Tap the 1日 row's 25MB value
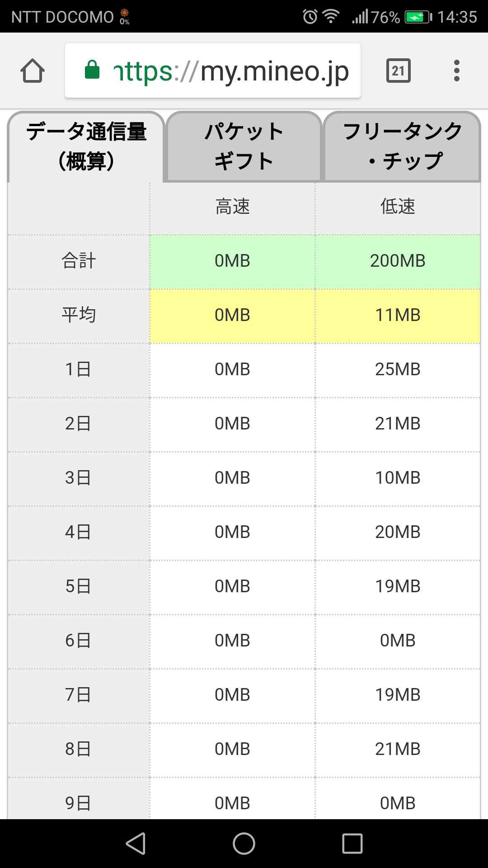 [398, 369]
